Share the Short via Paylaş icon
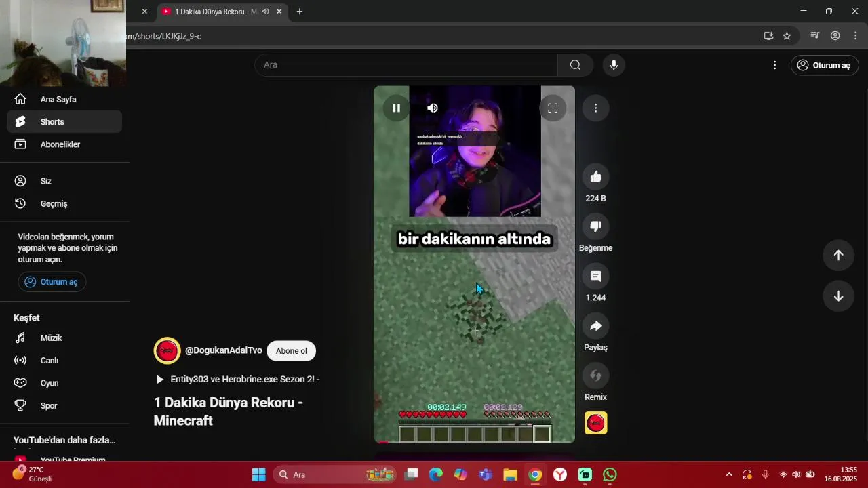The height and width of the screenshot is (488, 868). (x=595, y=326)
